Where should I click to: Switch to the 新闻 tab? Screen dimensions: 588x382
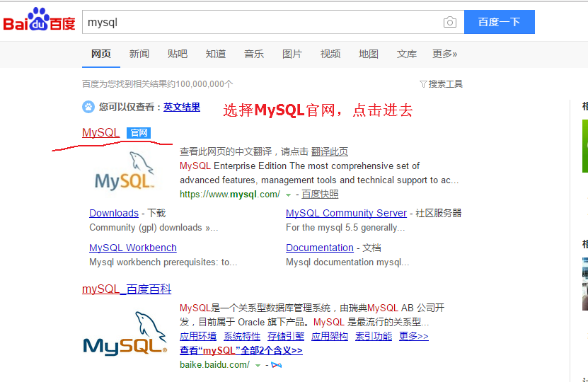pyautogui.click(x=139, y=54)
